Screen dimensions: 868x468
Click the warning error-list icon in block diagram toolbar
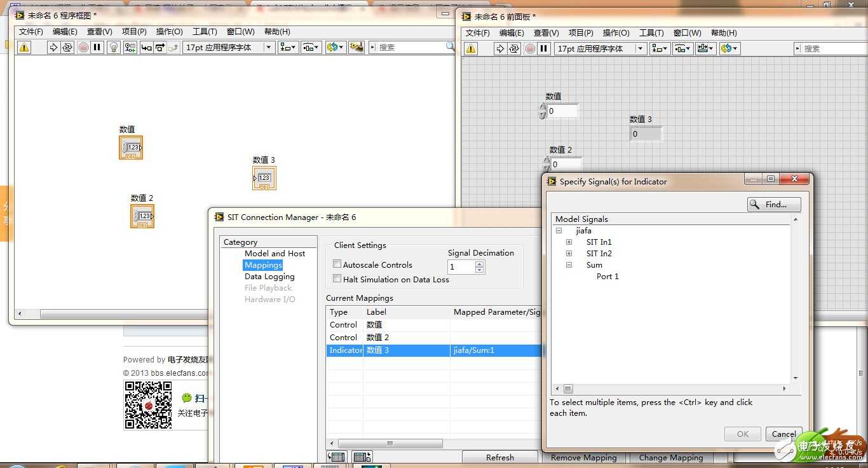click(x=24, y=47)
